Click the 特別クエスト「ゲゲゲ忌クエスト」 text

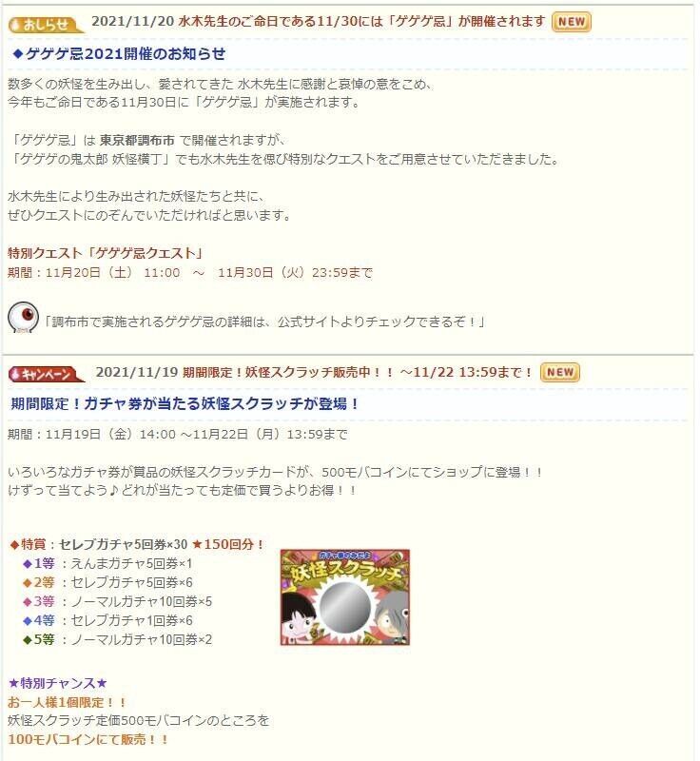pos(105,253)
